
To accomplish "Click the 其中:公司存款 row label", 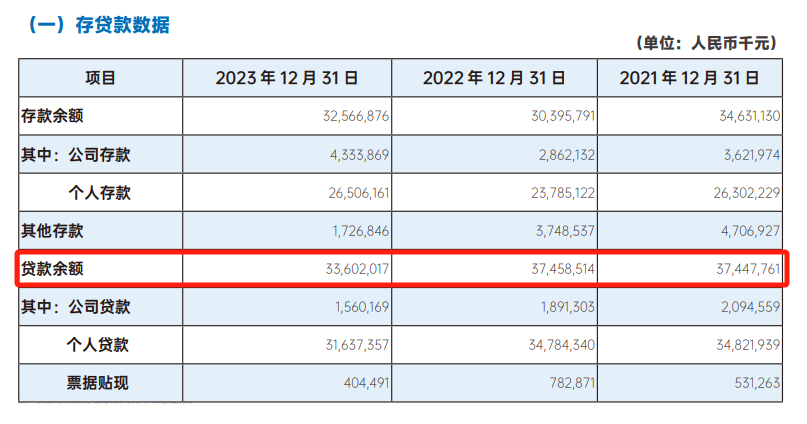I will point(76,154).
